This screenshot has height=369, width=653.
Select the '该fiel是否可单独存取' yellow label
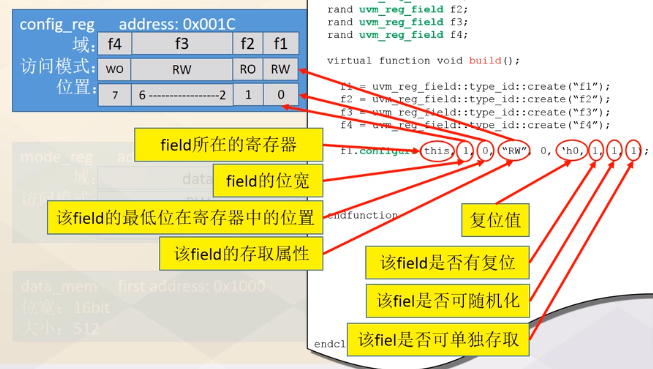[439, 339]
